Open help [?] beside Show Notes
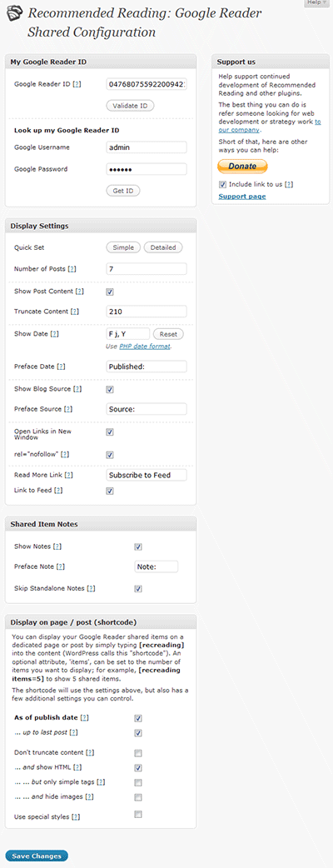Image resolution: width=333 pixels, height=868 pixels. point(57,546)
